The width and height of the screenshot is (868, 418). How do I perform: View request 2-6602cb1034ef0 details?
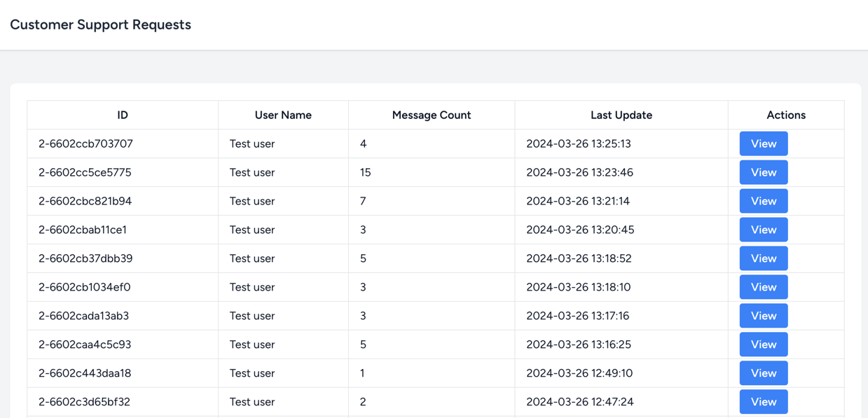tap(764, 287)
